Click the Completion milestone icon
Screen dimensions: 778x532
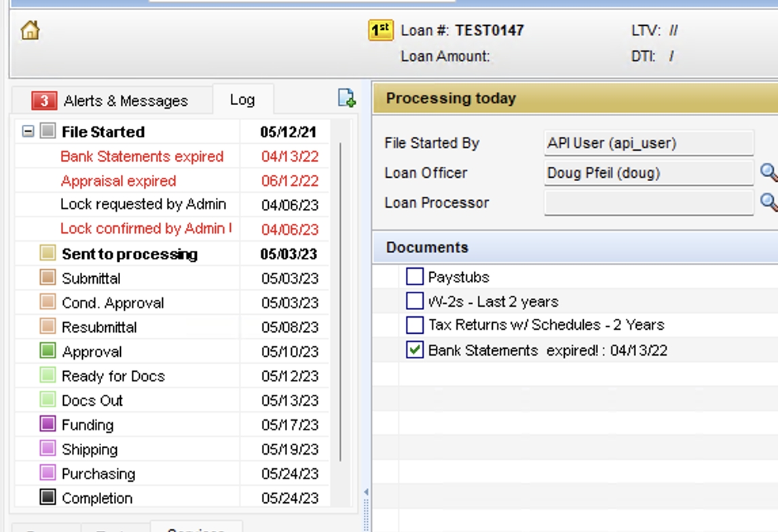pos(48,497)
